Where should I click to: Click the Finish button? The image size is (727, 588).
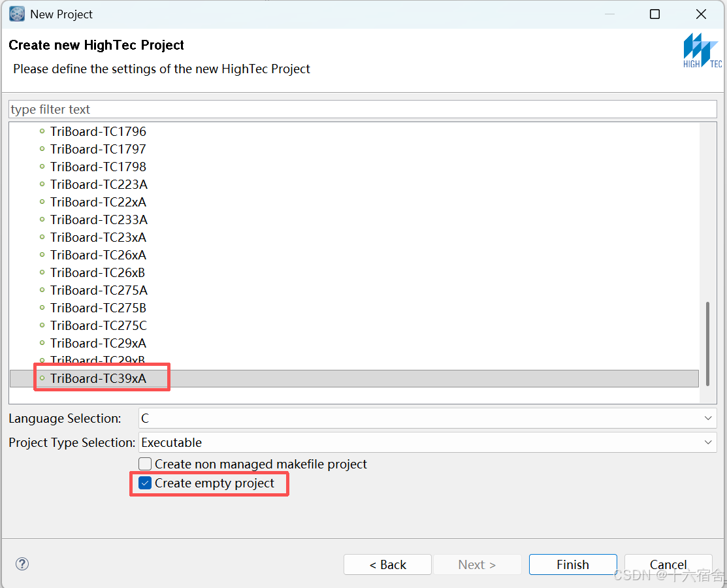pyautogui.click(x=573, y=564)
